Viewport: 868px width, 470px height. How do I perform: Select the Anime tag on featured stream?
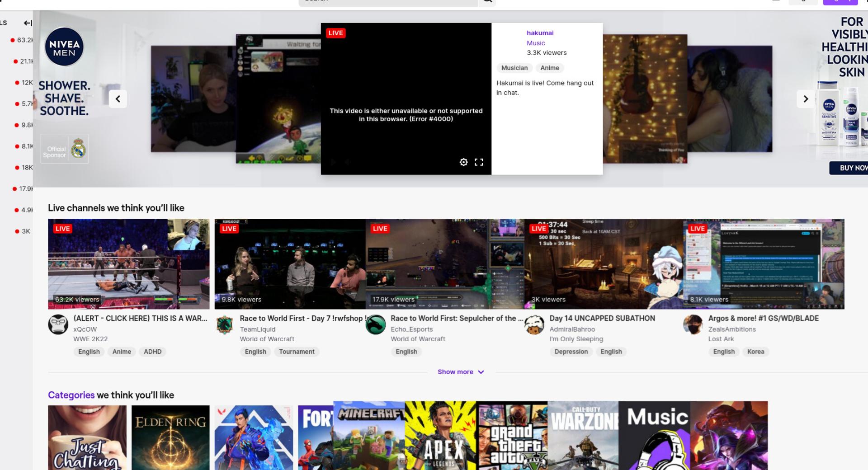coord(550,68)
